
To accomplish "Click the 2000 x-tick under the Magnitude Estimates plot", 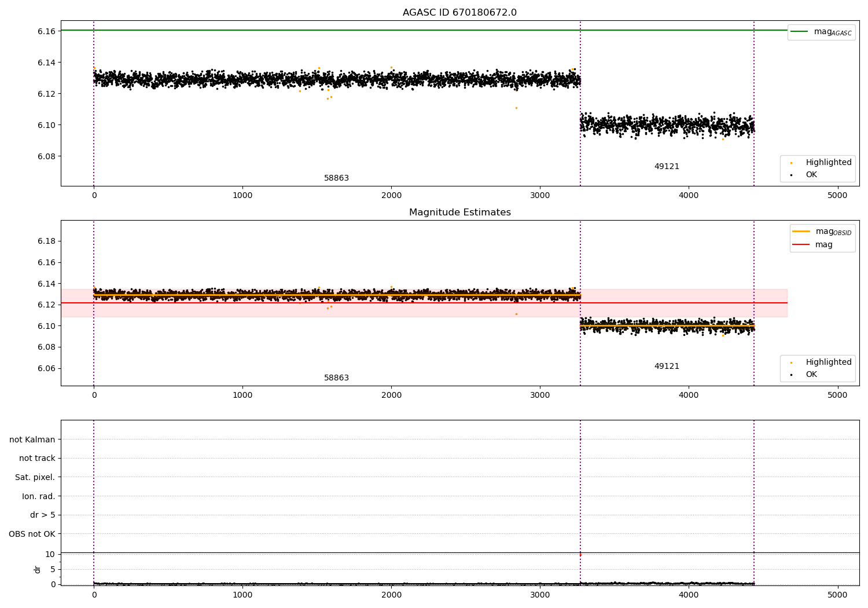I will tap(391, 395).
